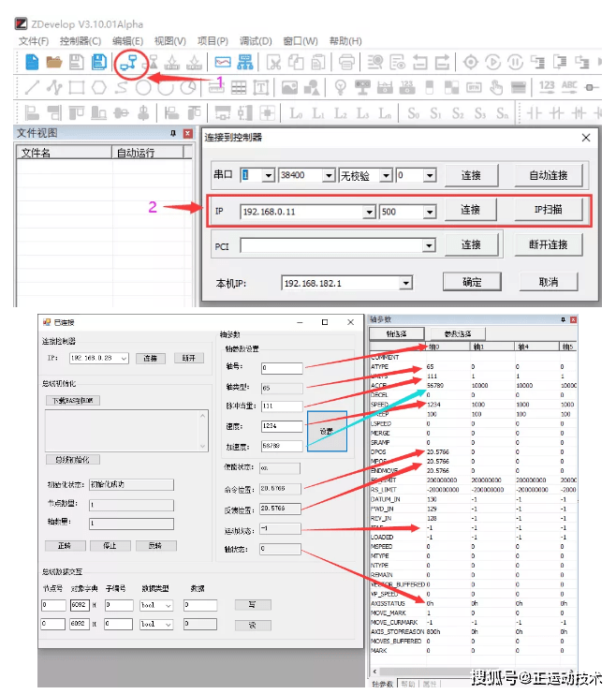Screen dimensions: 616x694
Task: Open the 本机IP 192.168.182.1 dropdown
Action: click(x=405, y=283)
